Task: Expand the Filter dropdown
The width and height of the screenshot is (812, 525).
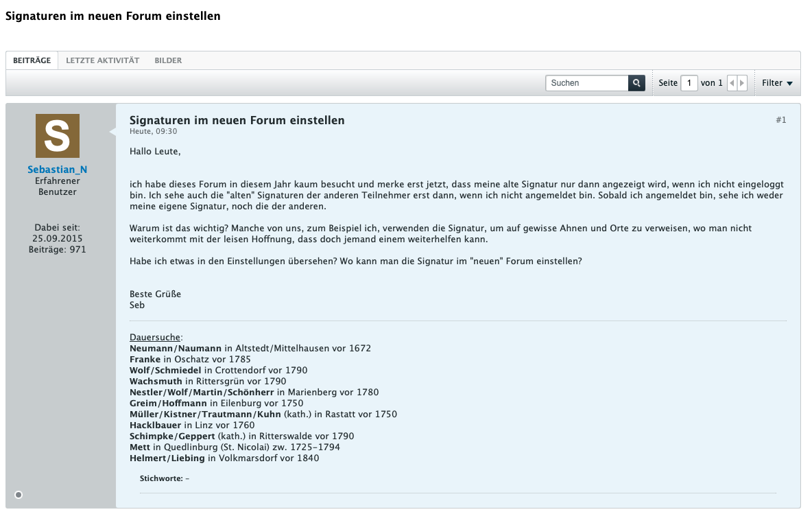Action: 777,83
